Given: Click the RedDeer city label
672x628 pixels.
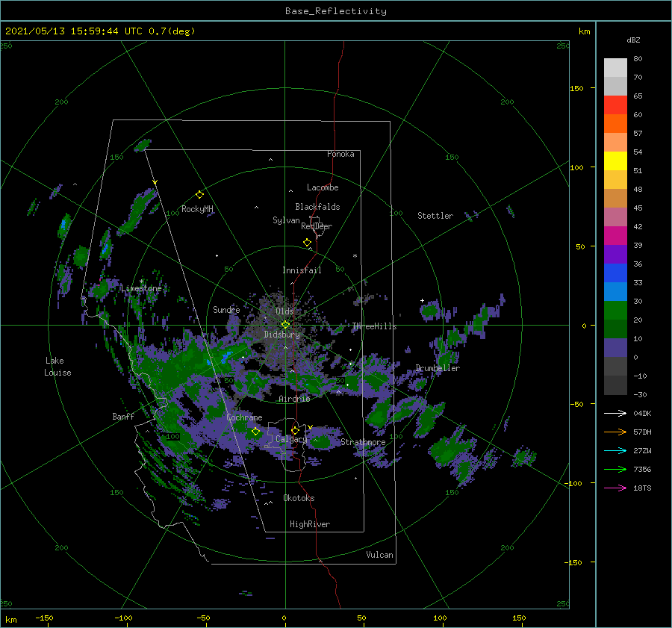Looking at the screenshot, I should pos(317,226).
